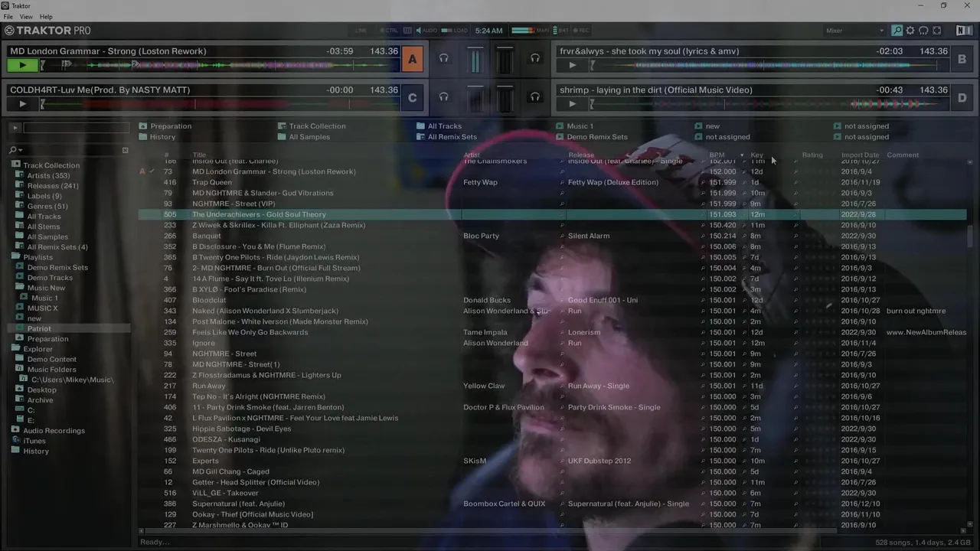
Task: Select the Patriot playlist
Action: coord(39,329)
